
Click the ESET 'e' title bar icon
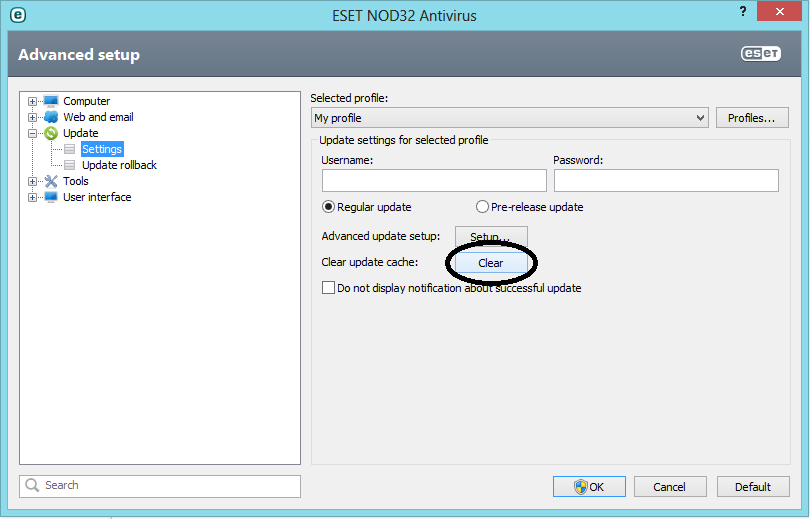(x=18, y=15)
